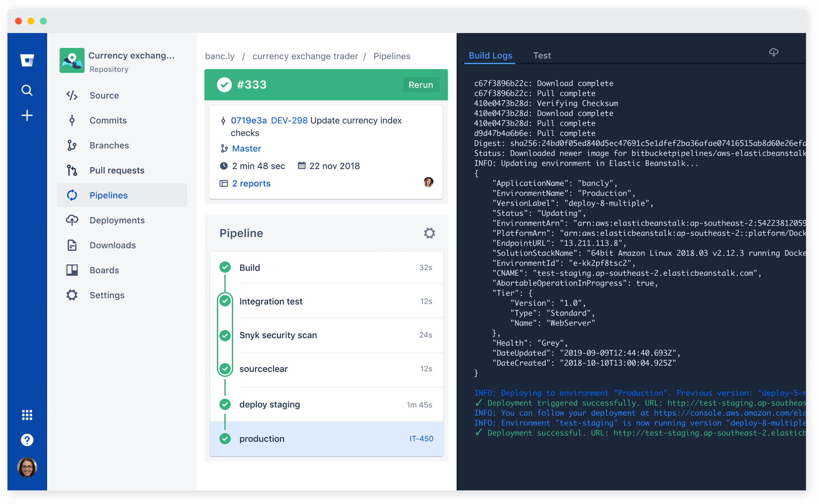The height and width of the screenshot is (504, 819).
Task: Click the Currency exchang... repository title
Action: [132, 56]
